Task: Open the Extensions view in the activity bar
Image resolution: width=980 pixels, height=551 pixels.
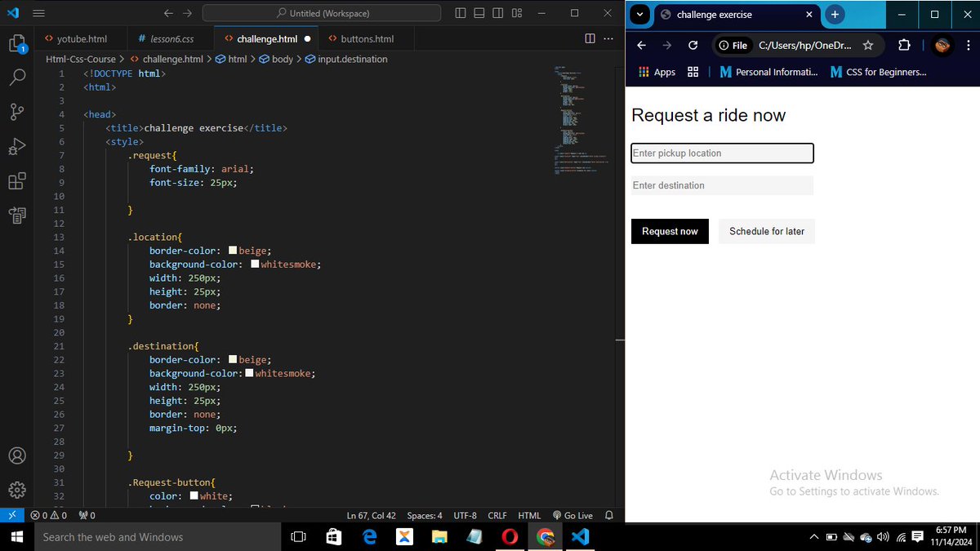Action: point(17,181)
